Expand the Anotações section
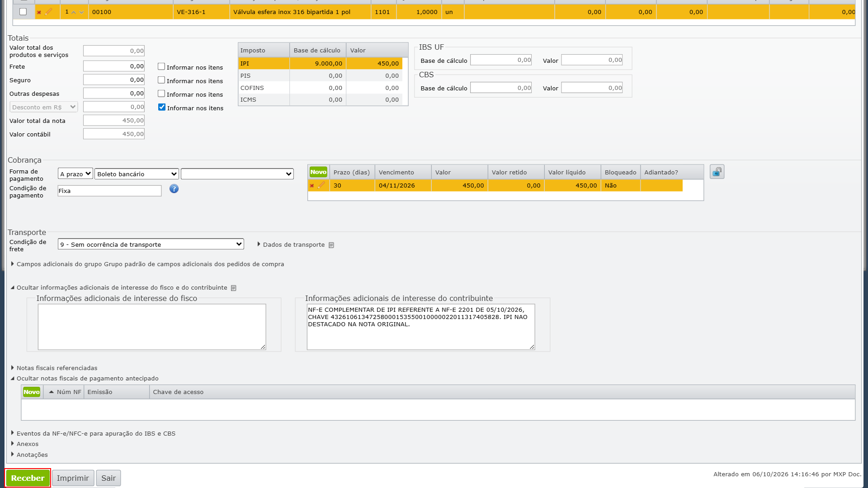 click(x=29, y=455)
